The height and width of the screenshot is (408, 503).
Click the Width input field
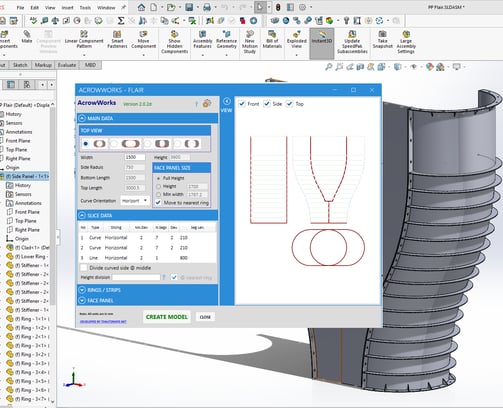pos(135,157)
